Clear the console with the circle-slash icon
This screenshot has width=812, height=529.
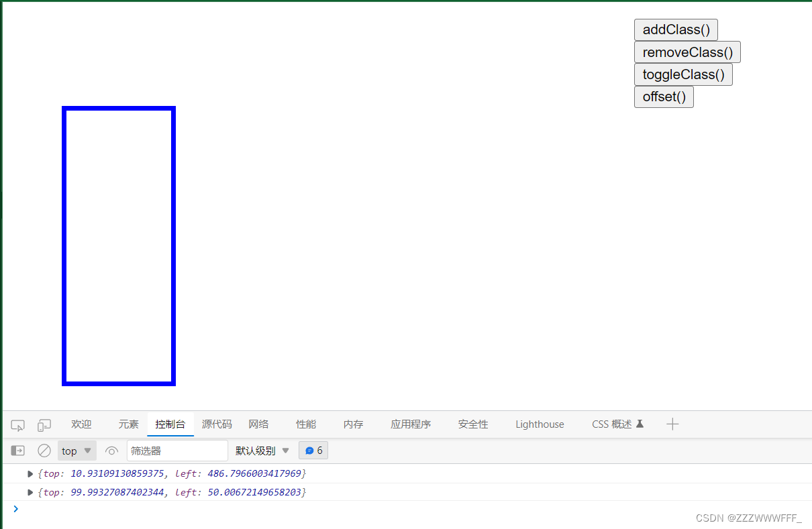(44, 450)
